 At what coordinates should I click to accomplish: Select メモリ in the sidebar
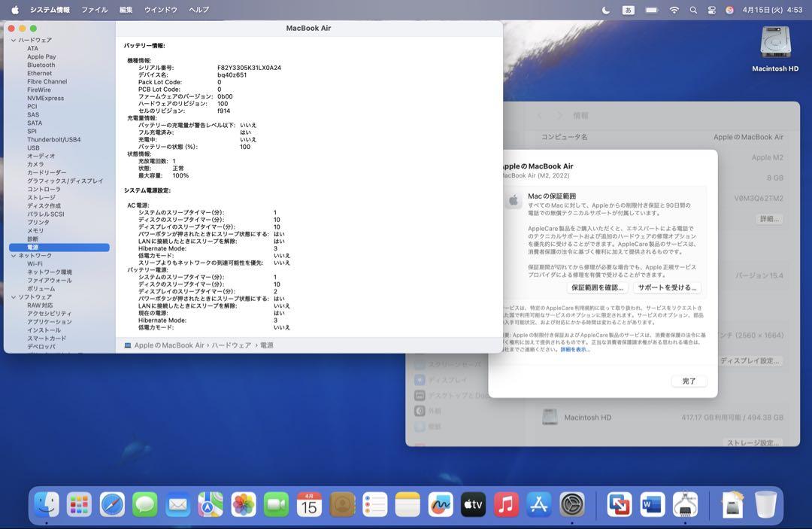35,230
